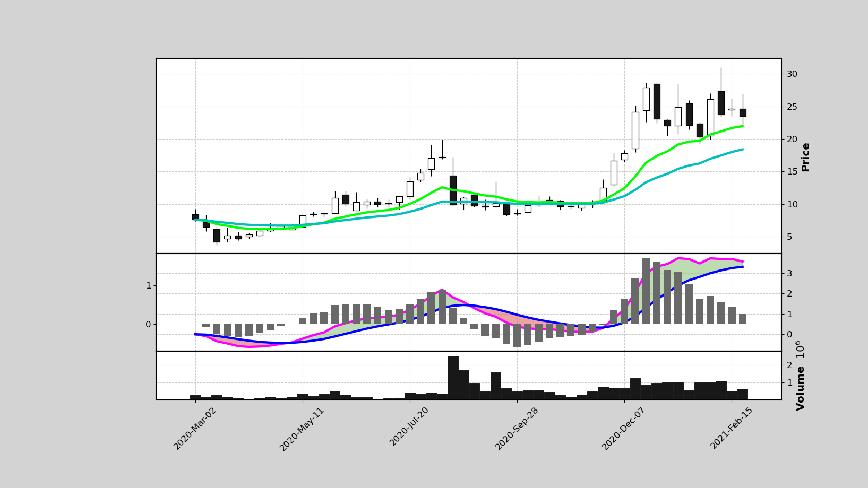Screen dimensions: 868x488
Task: Click the Volume axis title
Action: [x=801, y=388]
